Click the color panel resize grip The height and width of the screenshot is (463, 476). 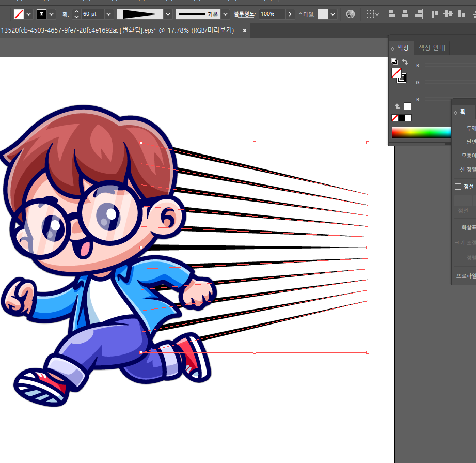[x=448, y=144]
